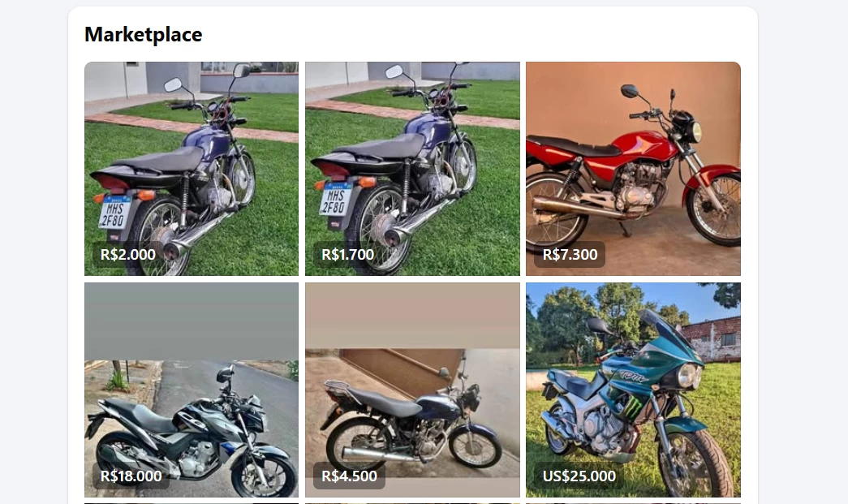Open the R$1.700 blue motorcycle listing

[x=412, y=169]
